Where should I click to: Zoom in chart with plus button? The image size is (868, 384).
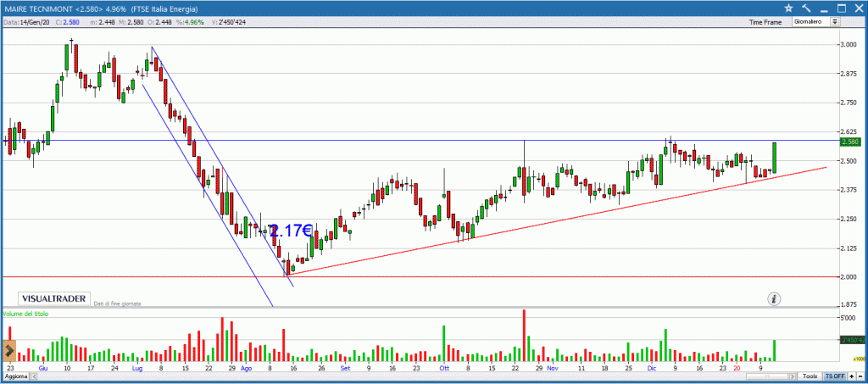click(x=852, y=376)
